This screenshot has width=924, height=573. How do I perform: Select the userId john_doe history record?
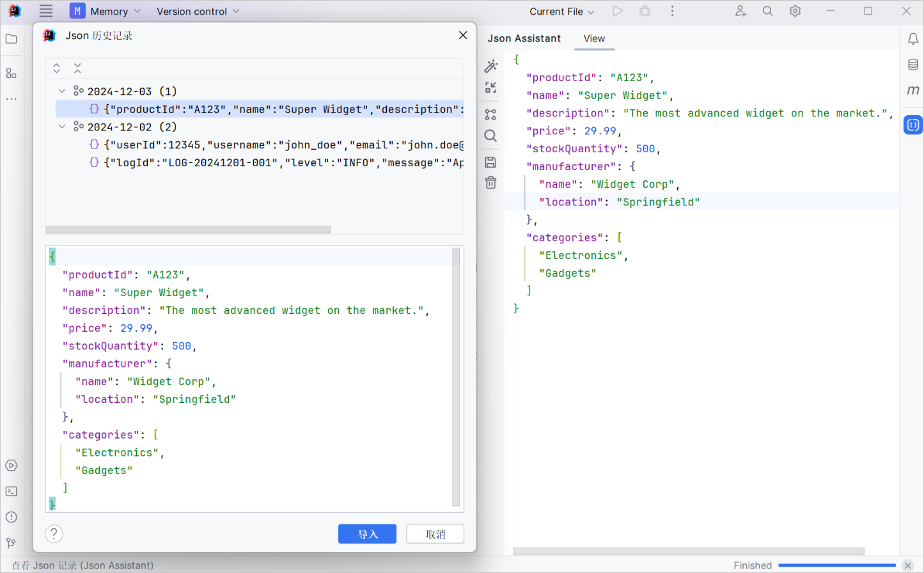point(281,145)
